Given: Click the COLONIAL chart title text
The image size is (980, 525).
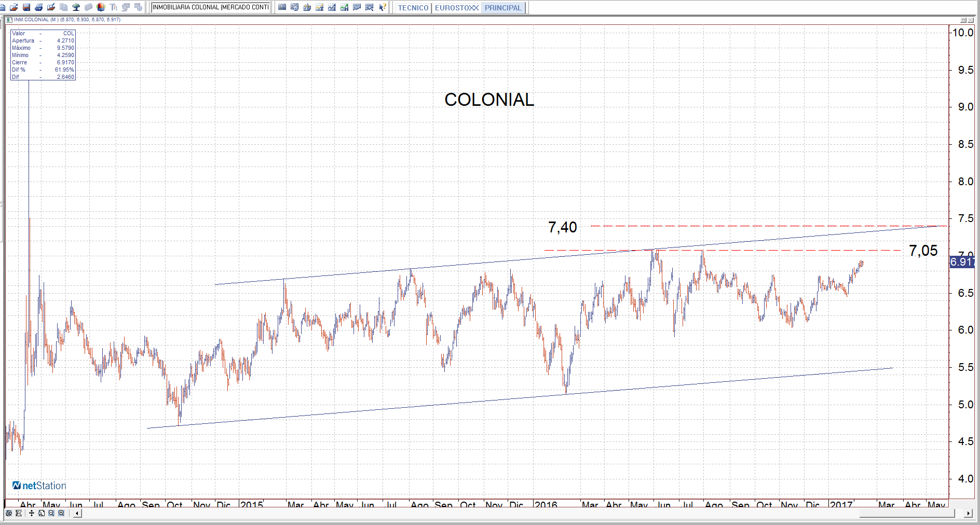Looking at the screenshot, I should click(x=489, y=100).
